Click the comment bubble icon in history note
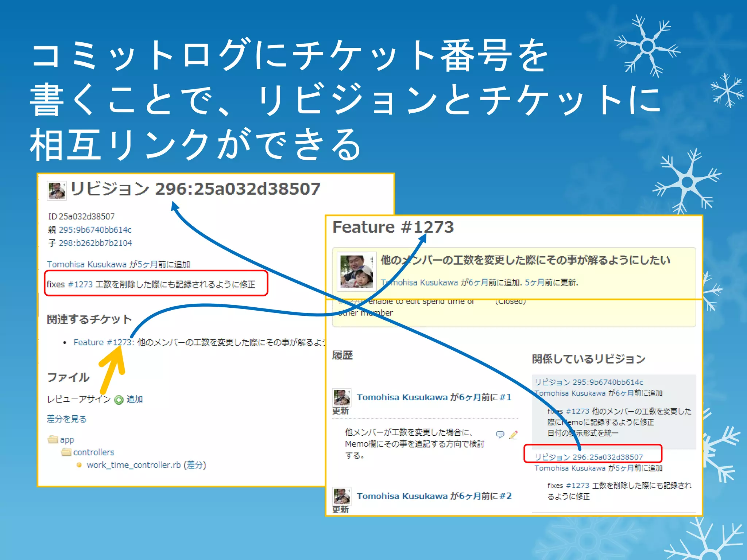Image resolution: width=747 pixels, height=560 pixels. tap(500, 434)
